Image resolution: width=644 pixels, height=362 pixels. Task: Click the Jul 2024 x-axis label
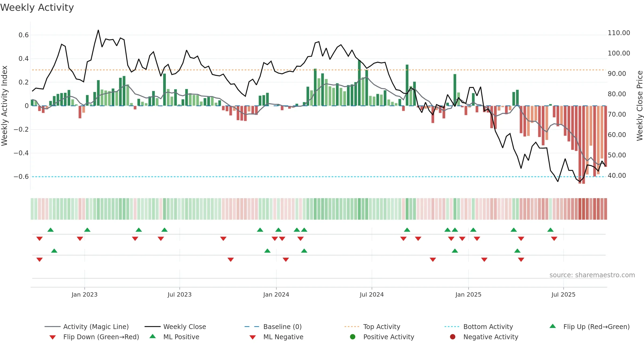[x=372, y=294]
